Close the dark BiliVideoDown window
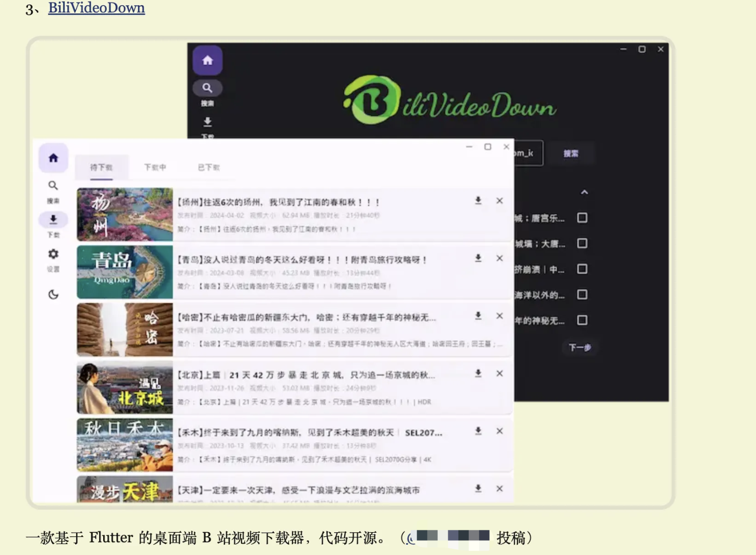 (x=661, y=49)
